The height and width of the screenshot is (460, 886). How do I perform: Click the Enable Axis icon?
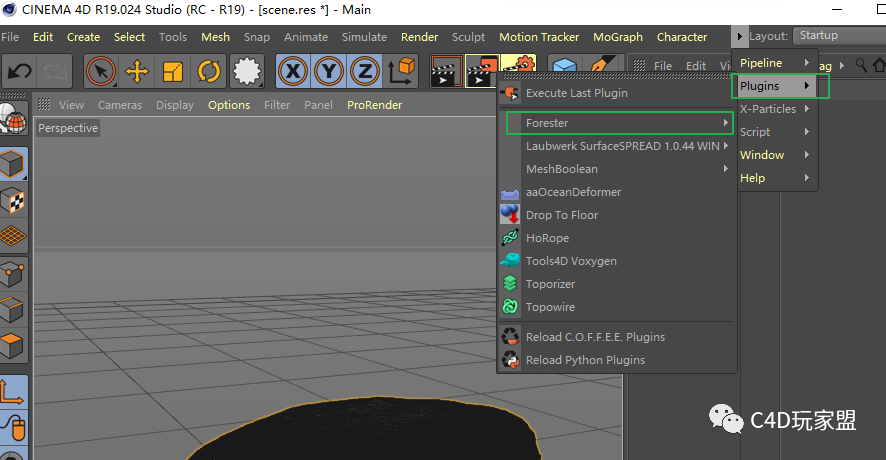coord(13,392)
